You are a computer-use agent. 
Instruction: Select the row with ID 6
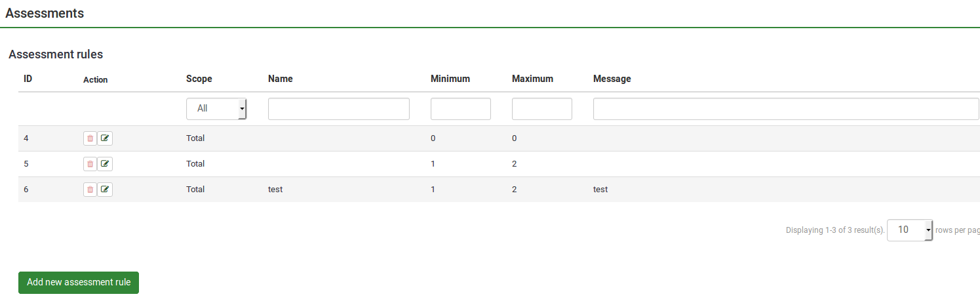(x=26, y=190)
